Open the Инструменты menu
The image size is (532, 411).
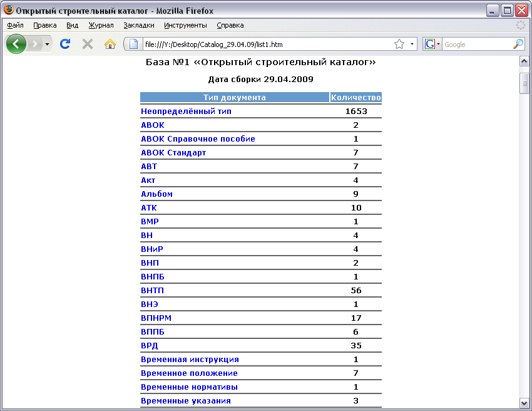point(185,25)
